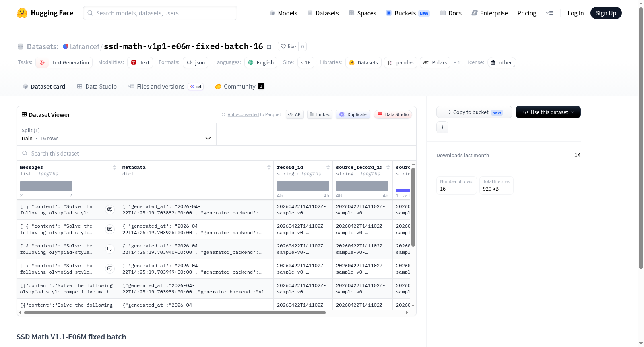Viewport: 644px width, 347px height.
Task: Click the json format tag
Action: 196,62
